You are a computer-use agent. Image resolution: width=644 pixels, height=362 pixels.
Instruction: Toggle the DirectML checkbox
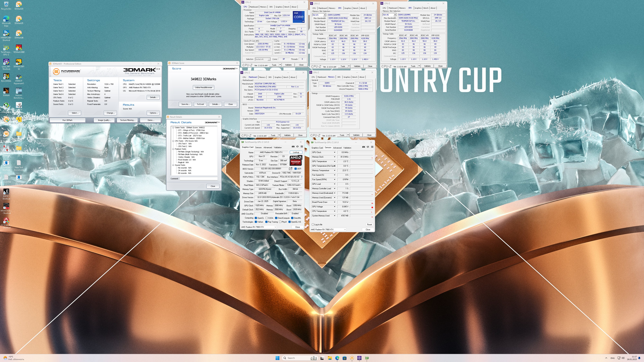click(x=292, y=218)
